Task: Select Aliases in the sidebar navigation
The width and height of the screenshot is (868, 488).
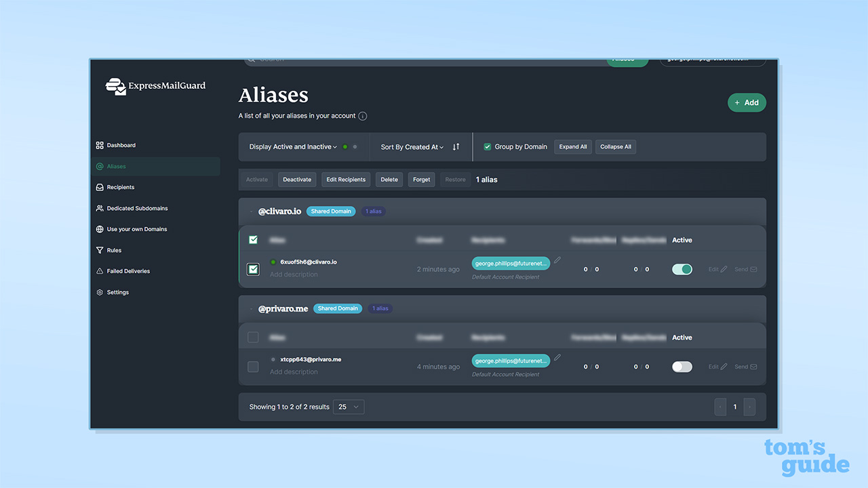Action: pyautogui.click(x=116, y=166)
